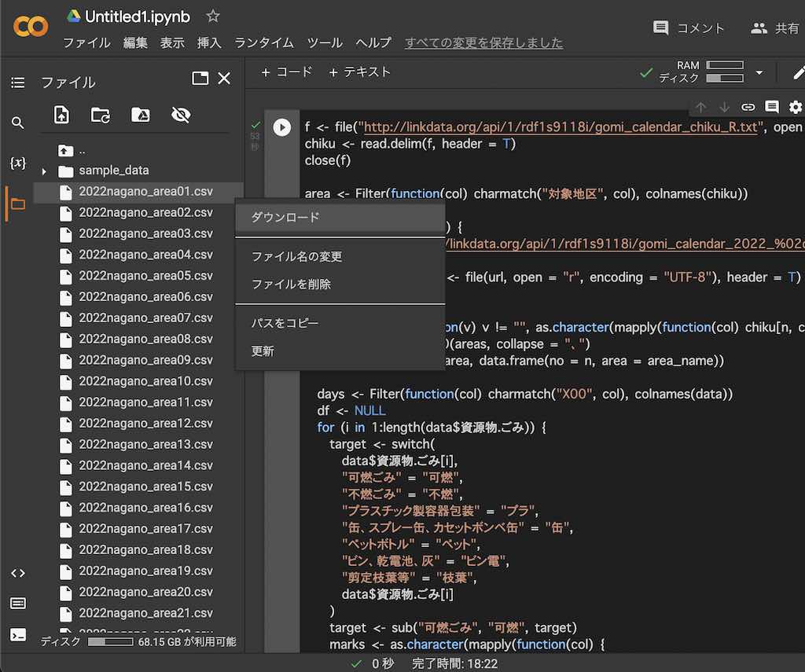This screenshot has width=805, height=672.
Task: Click the upload to session storage icon
Action: coord(61,116)
